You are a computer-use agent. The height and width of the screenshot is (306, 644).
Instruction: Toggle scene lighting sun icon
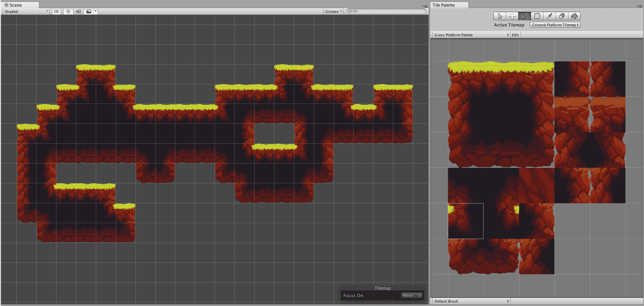(x=68, y=12)
